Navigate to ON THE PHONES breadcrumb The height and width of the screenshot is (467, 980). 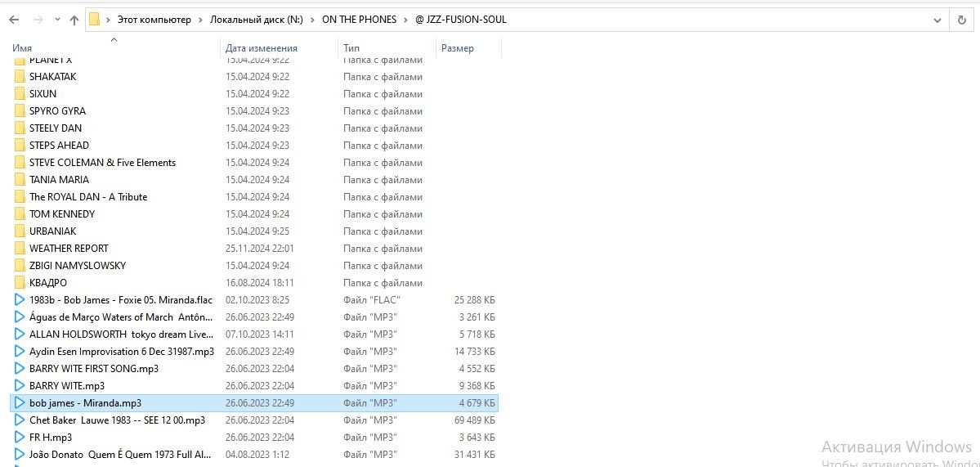coord(360,20)
